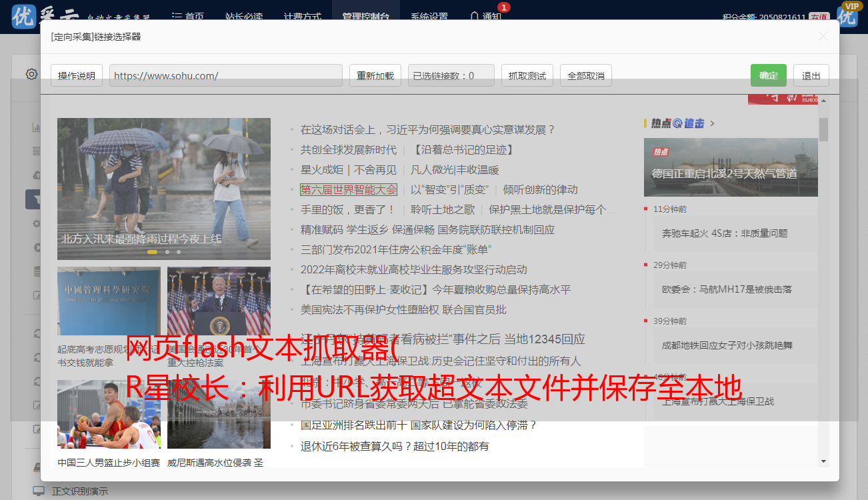Open 正文识别演示 in the background sidebar
Screen dimensions: 868x500
(x=80, y=491)
